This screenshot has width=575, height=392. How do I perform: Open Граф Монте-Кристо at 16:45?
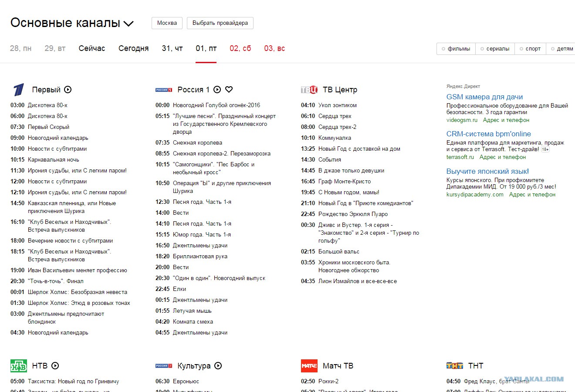(x=345, y=182)
